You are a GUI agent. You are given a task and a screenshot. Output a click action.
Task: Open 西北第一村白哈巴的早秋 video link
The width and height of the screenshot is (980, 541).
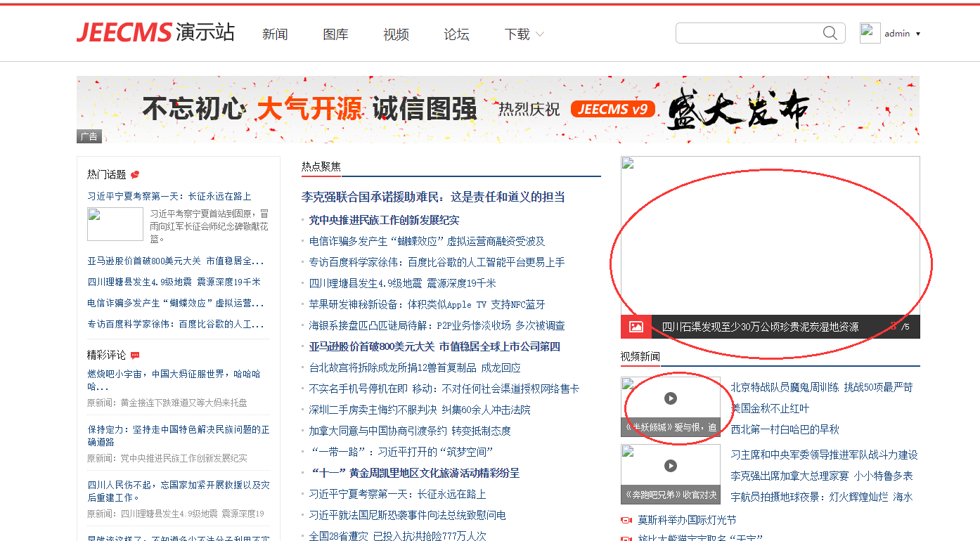click(x=785, y=429)
